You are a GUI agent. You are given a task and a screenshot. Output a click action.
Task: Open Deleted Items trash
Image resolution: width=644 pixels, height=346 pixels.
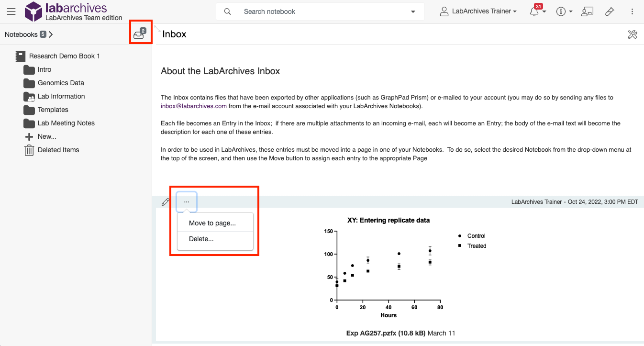(x=58, y=150)
